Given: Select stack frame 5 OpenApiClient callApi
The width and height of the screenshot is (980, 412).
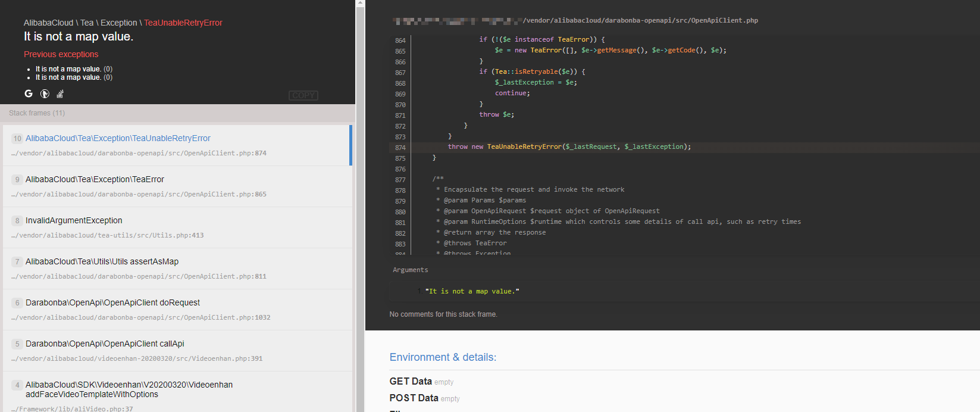Looking at the screenshot, I should [x=177, y=351].
